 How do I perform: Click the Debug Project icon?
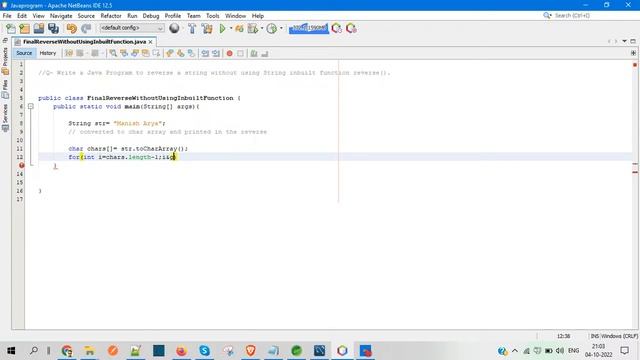pos(239,29)
